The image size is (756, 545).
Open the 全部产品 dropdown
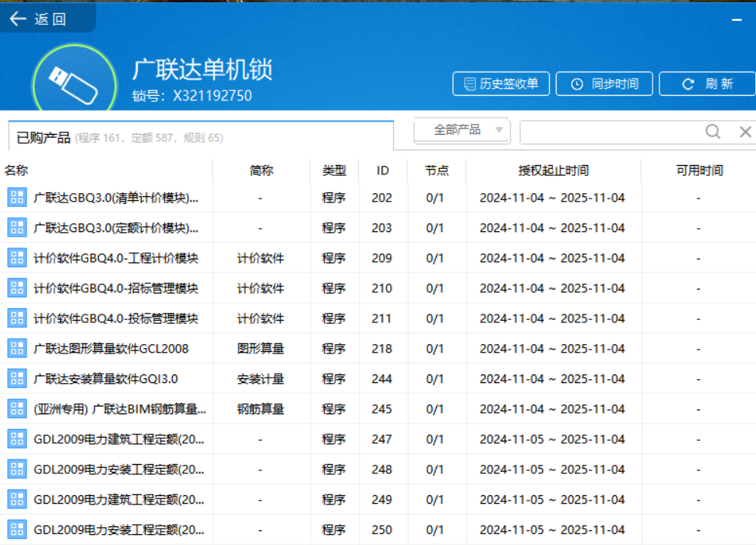[461, 131]
